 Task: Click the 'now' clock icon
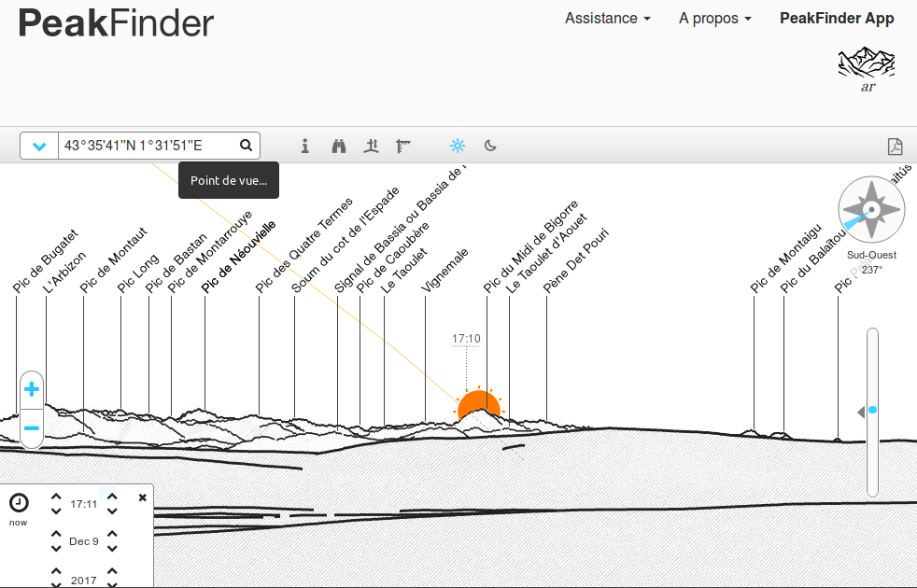click(x=19, y=503)
